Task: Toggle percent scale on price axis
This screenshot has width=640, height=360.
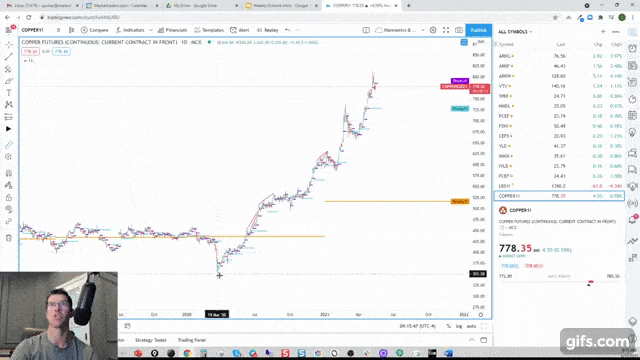Action: pyautogui.click(x=449, y=326)
